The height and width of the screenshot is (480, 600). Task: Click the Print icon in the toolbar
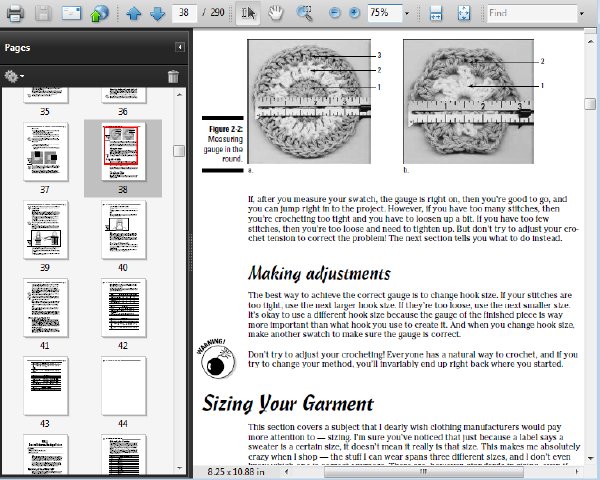[x=15, y=13]
